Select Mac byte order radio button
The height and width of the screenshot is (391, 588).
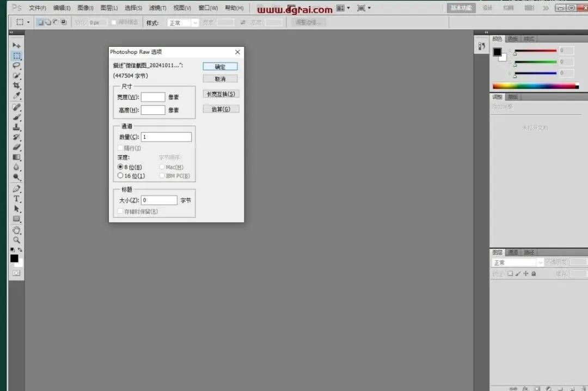point(162,167)
